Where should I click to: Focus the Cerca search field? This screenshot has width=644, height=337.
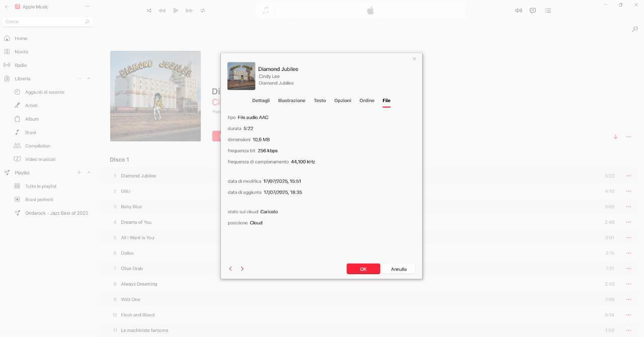coord(48,22)
